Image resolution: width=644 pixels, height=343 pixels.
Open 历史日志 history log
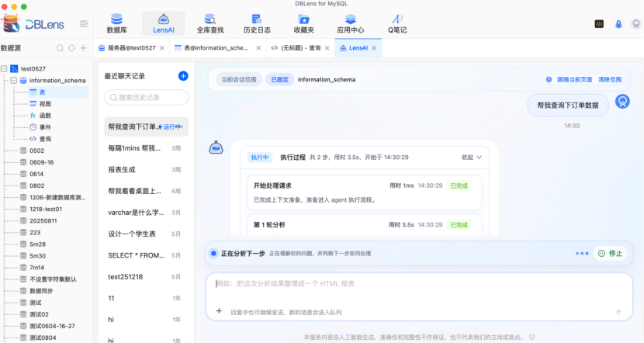click(257, 23)
